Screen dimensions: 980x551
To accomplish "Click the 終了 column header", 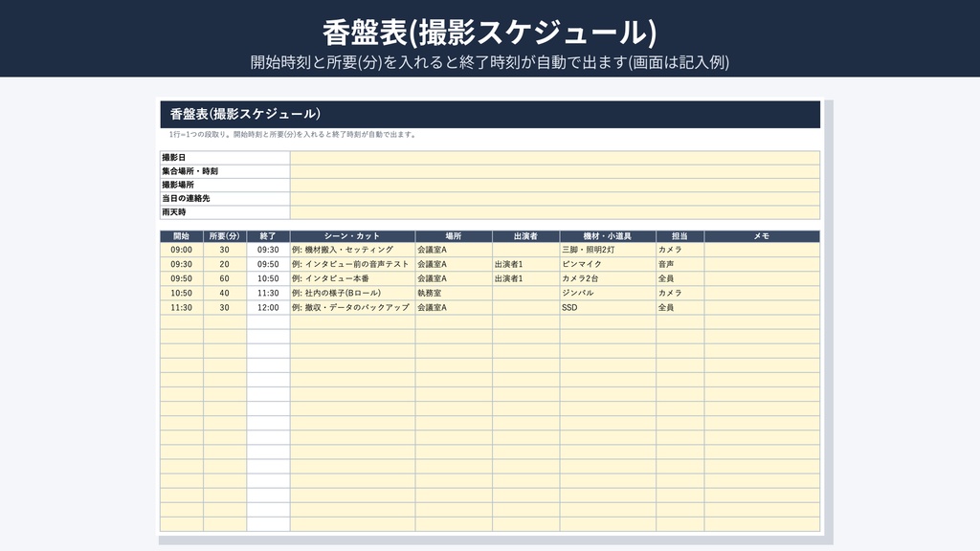I will click(268, 236).
